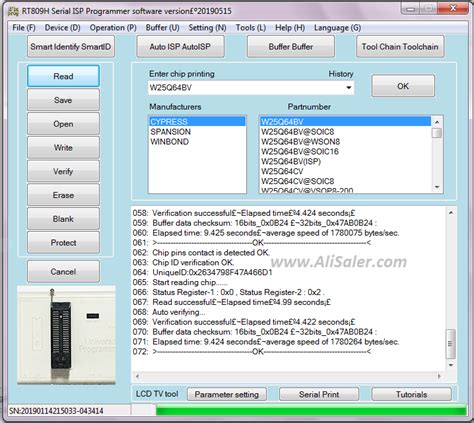Click Partnumber list scroll down arrow
The image size is (474, 423).
point(437,187)
